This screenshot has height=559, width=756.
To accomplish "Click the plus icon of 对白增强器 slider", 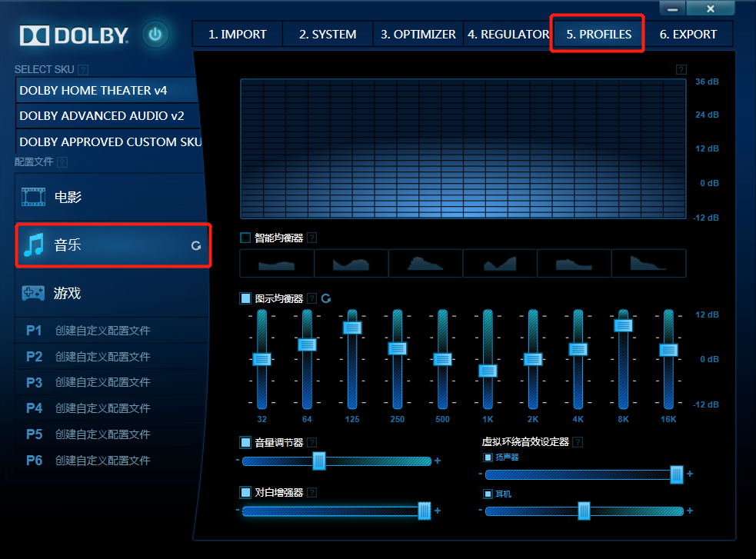I will tap(438, 511).
